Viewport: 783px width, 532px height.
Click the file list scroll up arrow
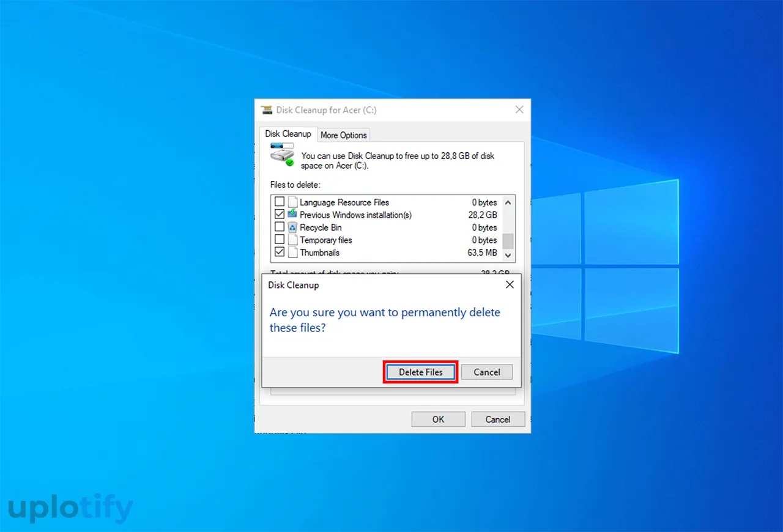coord(508,202)
